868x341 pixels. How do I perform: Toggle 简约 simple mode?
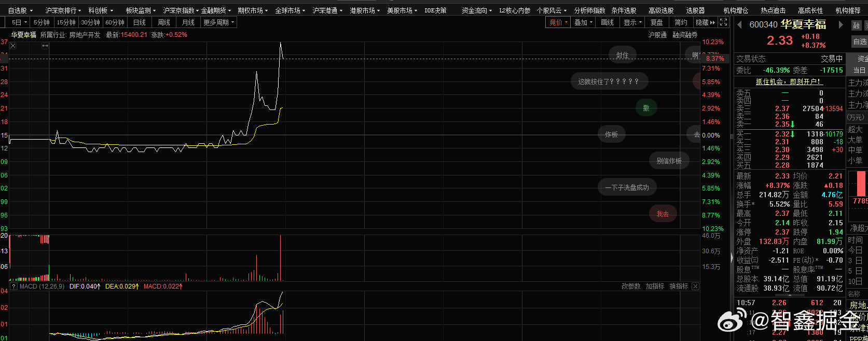coord(681,22)
